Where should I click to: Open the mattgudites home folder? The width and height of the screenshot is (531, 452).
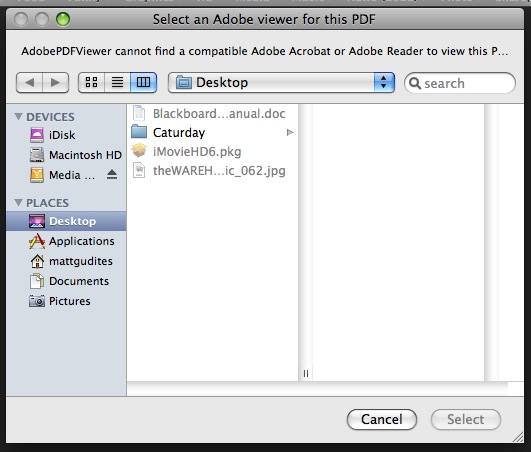click(66, 261)
